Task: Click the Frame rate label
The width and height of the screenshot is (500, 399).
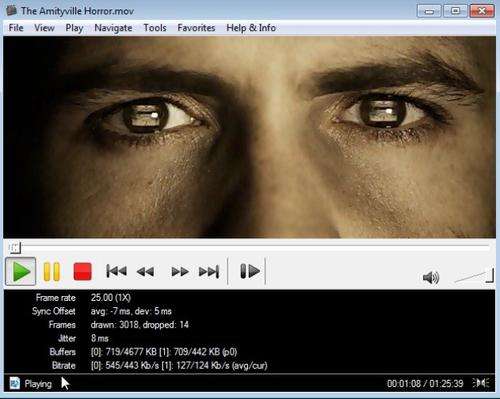Action: (56, 298)
